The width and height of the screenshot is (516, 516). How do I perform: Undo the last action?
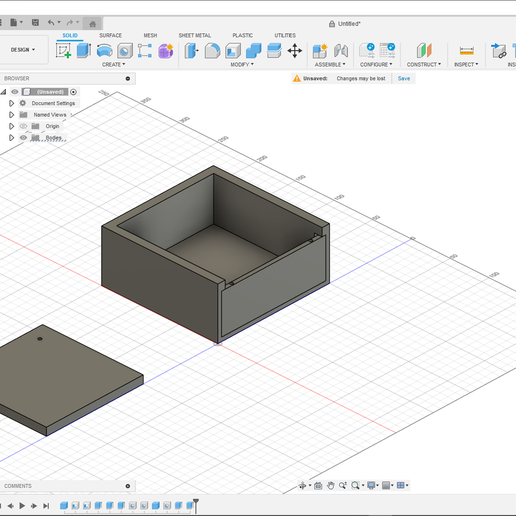[51, 23]
